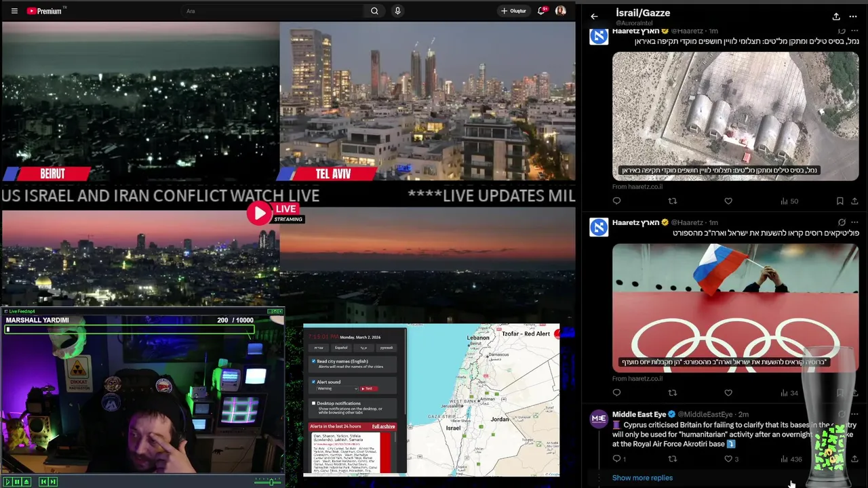Viewport: 868px width, 488px height.
Task: Click Play in Live Feed player
Action: pyautogui.click(x=8, y=482)
